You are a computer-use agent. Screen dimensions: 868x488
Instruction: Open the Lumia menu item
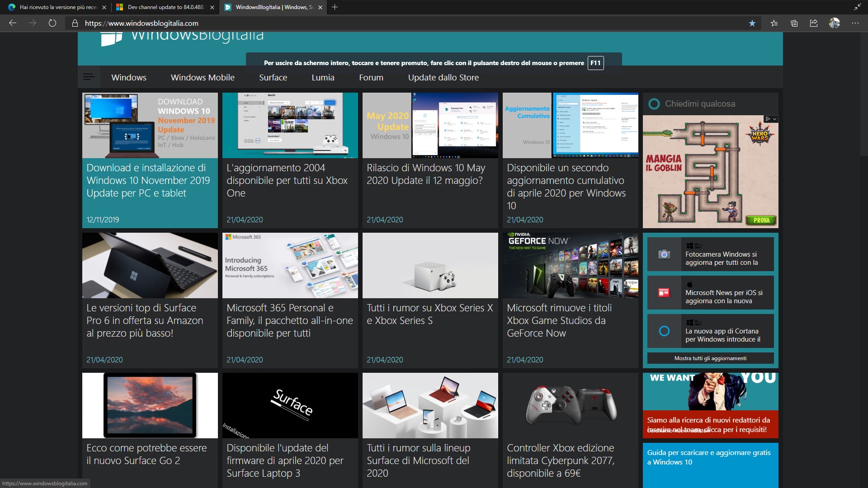[x=323, y=77]
